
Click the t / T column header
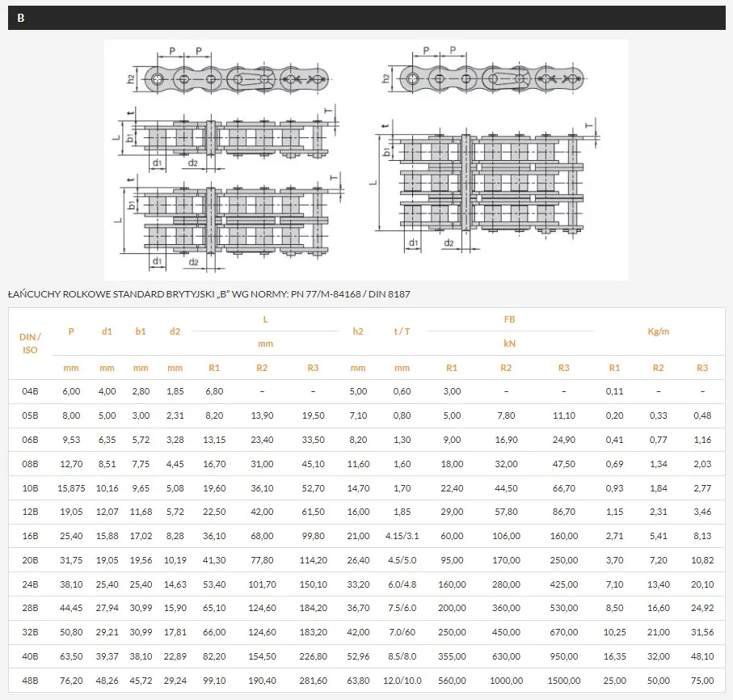[402, 331]
